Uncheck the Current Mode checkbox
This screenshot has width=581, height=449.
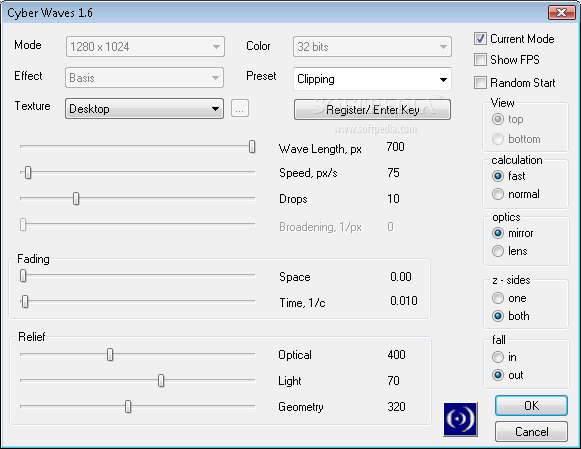tap(480, 39)
